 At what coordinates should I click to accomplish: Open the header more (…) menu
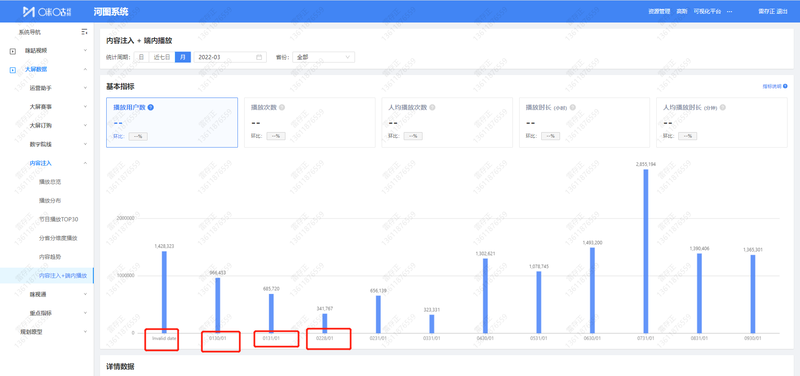(x=729, y=11)
